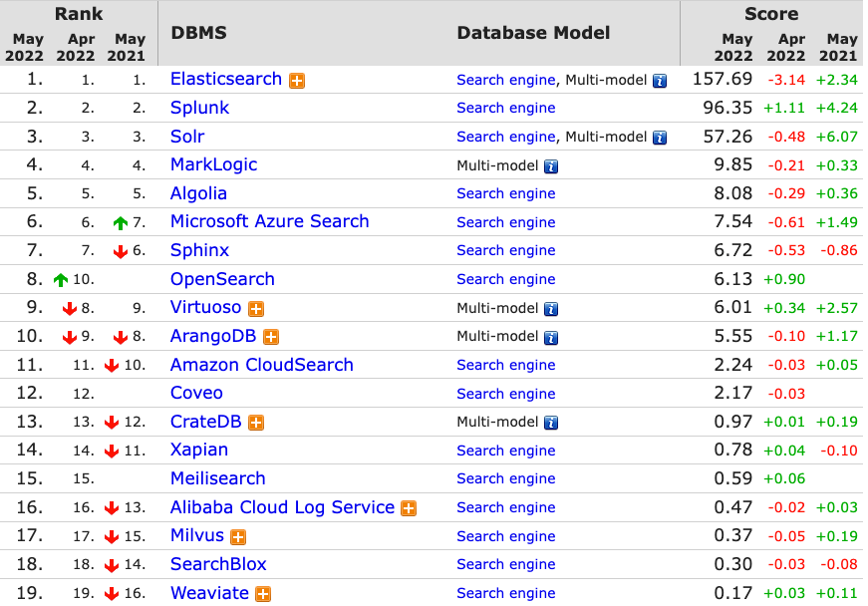Screen dimensions: 868x606
Task: Click the plus icon next to Elasticsearch
Action: tap(297, 81)
